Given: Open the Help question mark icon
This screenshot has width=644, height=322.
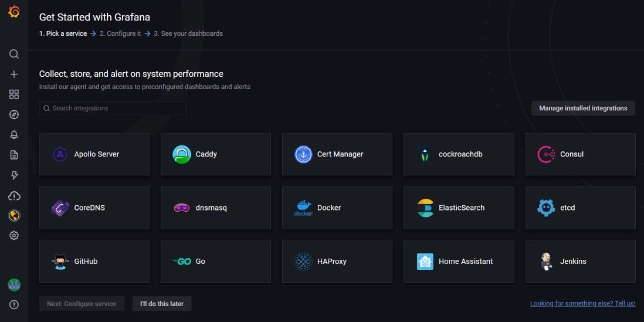Looking at the screenshot, I should point(14,305).
